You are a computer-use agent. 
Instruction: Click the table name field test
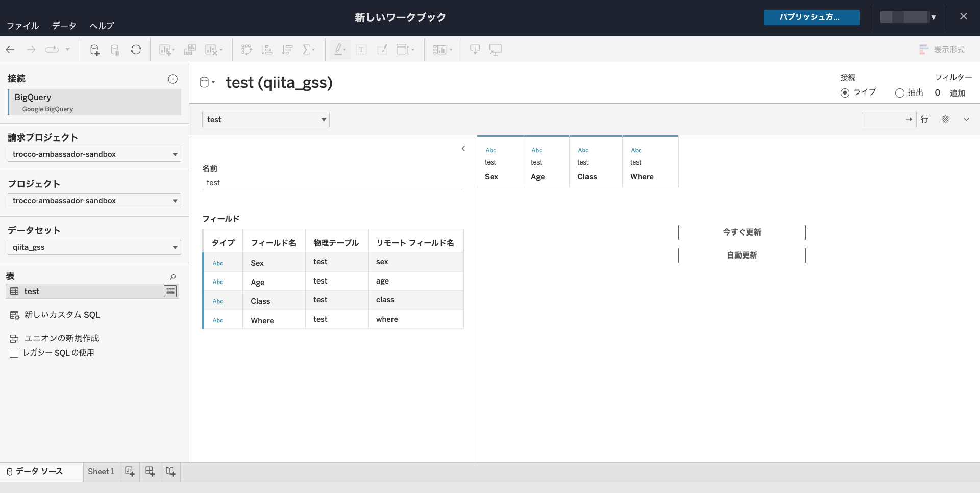(x=333, y=183)
